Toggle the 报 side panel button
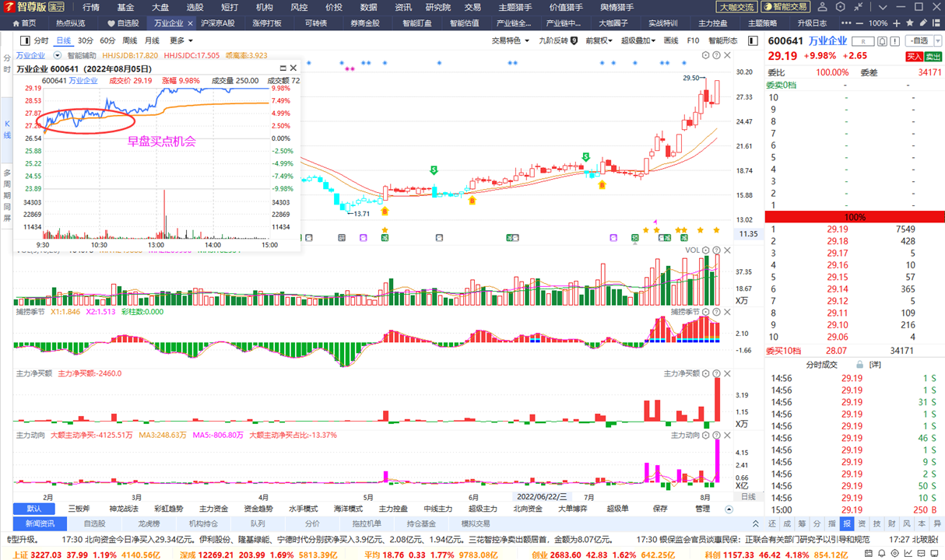 coord(847,523)
